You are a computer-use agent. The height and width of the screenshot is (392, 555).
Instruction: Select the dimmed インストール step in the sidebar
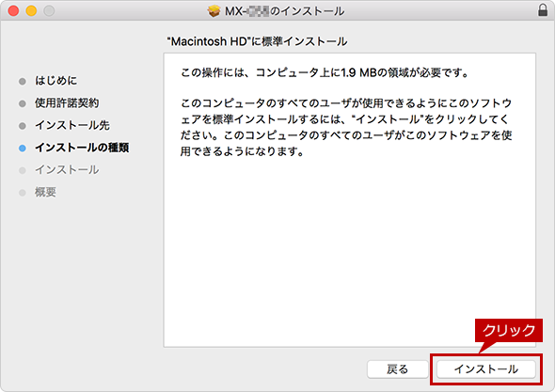coord(67,170)
